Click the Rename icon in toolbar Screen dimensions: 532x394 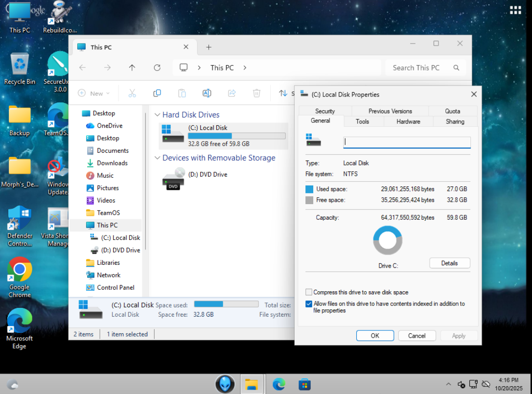coord(207,93)
